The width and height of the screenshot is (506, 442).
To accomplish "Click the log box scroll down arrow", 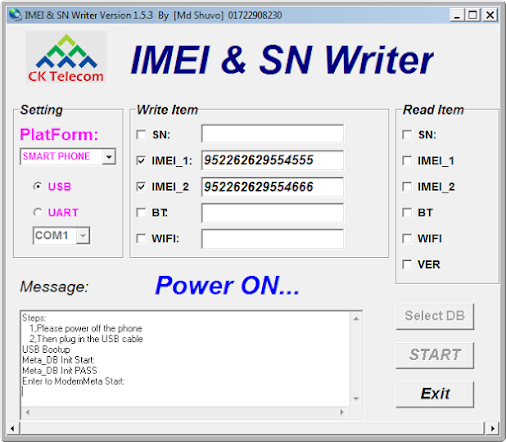I will pyautogui.click(x=356, y=399).
